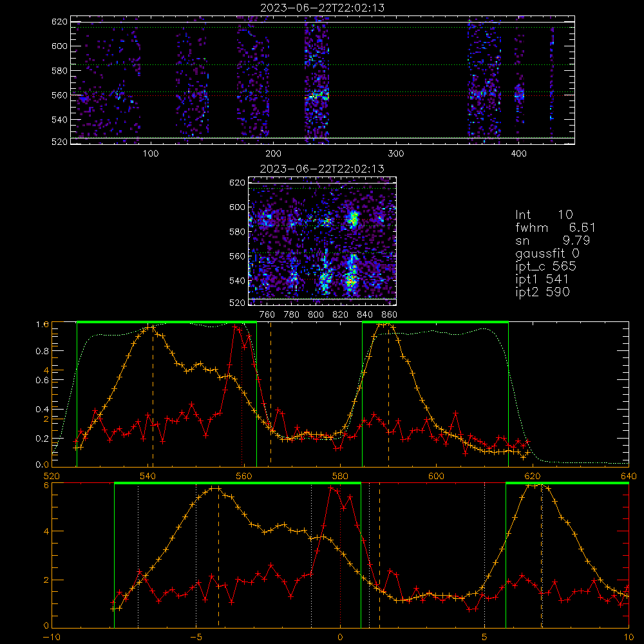The width and height of the screenshot is (644, 644).
Task: Select the 'ipt_c 565' readout text
Action: pos(546,267)
